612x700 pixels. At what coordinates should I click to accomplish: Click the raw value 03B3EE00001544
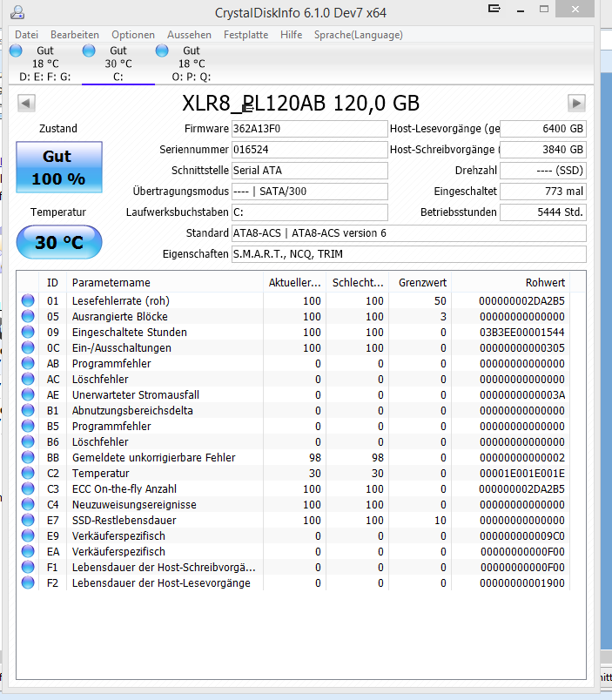521,332
